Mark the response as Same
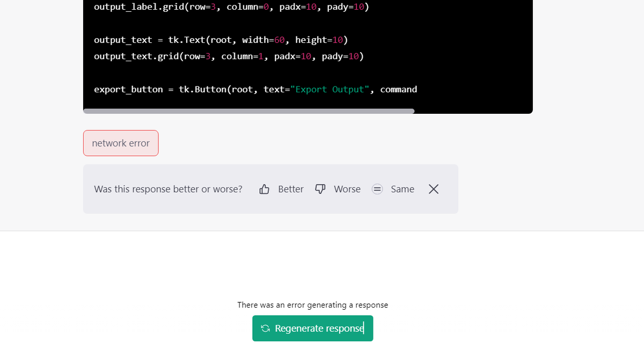This screenshot has height=350, width=644. pos(393,189)
